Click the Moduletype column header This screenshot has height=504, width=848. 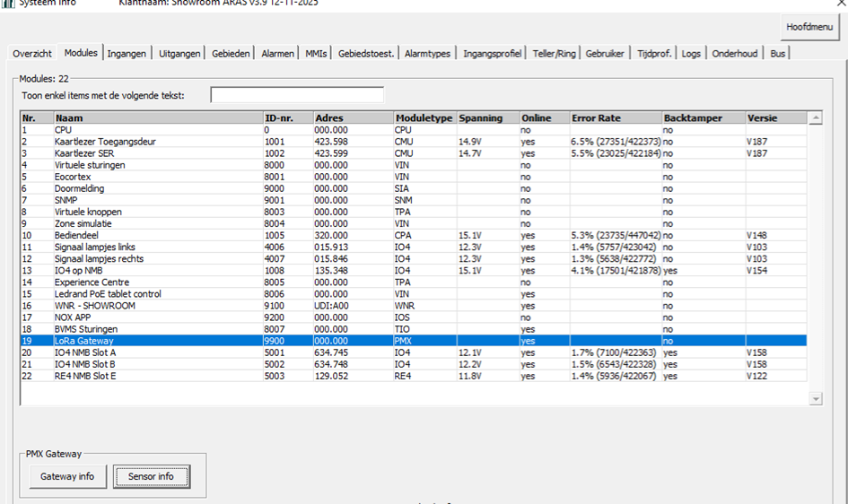tap(424, 118)
